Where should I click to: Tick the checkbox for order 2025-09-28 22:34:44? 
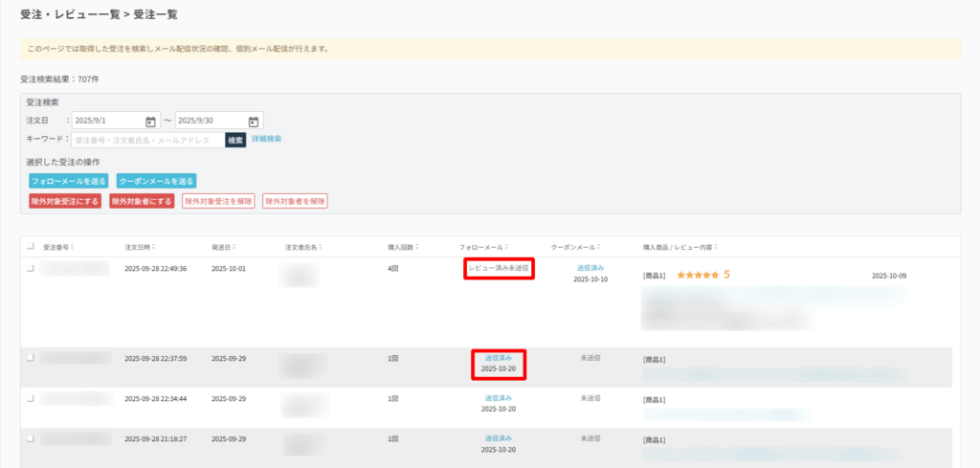pos(31,397)
